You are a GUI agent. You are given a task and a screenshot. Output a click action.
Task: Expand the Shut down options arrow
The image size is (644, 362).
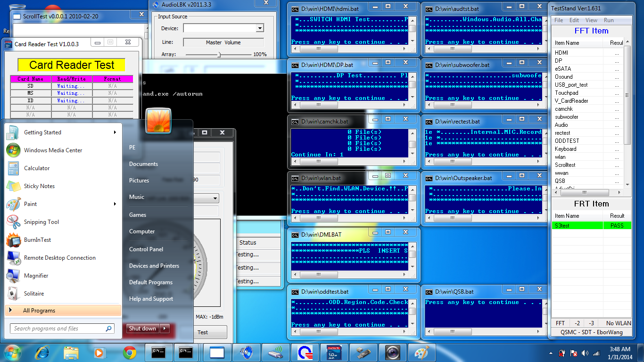pyautogui.click(x=165, y=329)
